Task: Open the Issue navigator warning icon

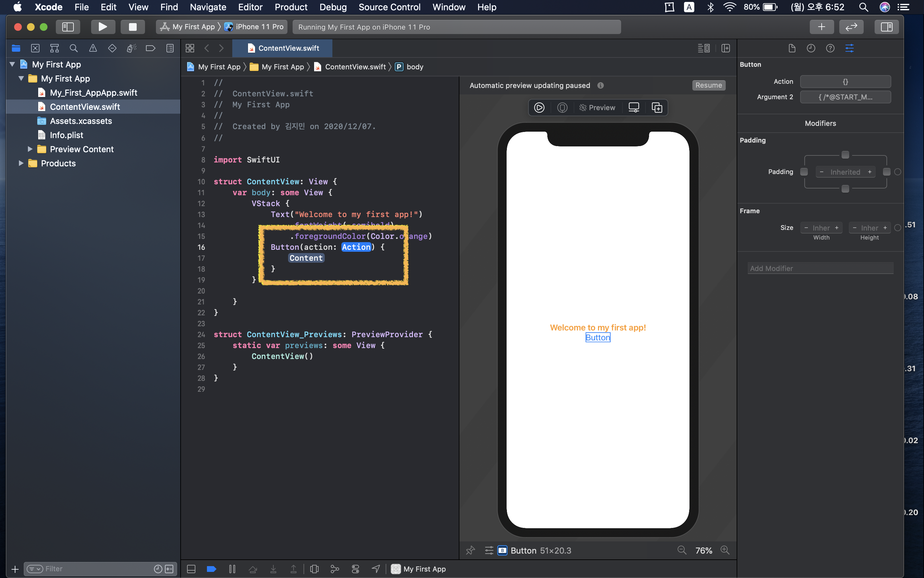Action: coord(93,48)
